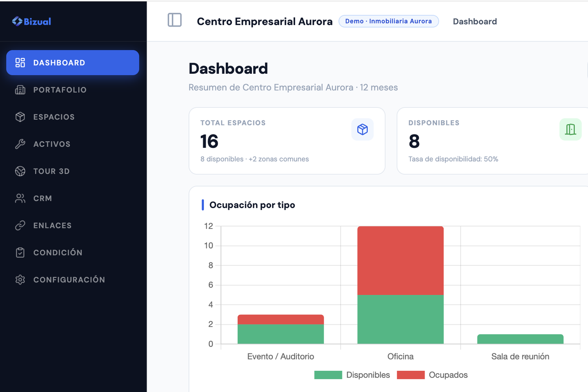Click the 'Sala de reunión' axis label
The width and height of the screenshot is (588, 392).
click(520, 356)
